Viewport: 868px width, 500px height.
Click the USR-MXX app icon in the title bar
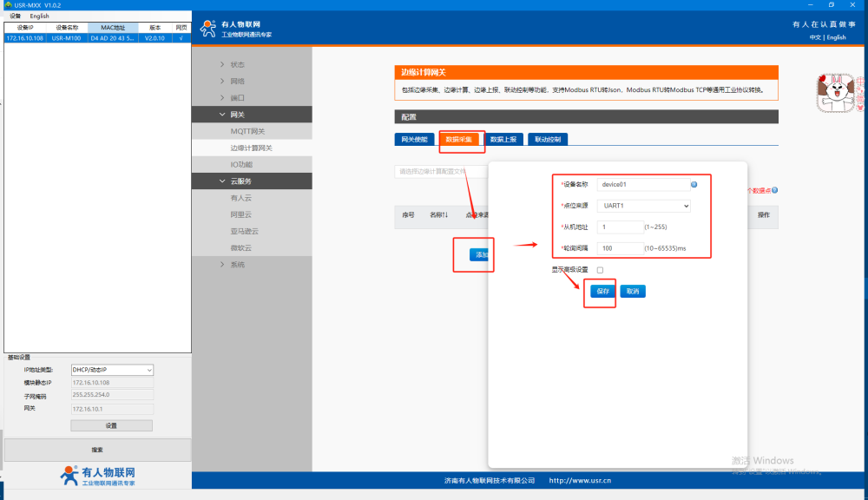(8, 5)
